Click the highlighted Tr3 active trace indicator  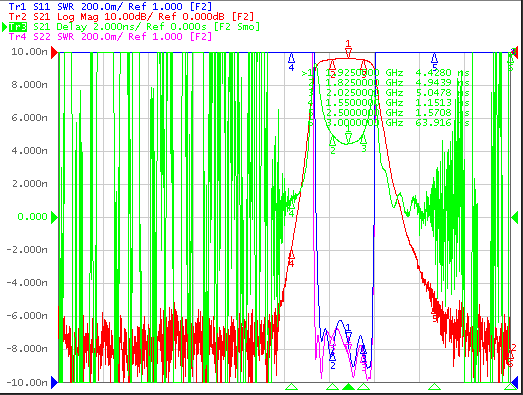tap(18, 26)
